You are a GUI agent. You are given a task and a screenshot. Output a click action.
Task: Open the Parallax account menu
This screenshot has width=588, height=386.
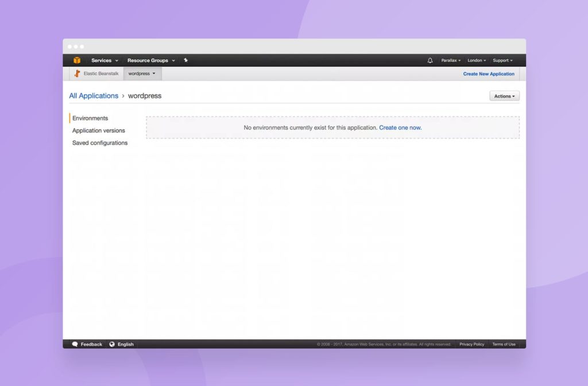point(451,60)
